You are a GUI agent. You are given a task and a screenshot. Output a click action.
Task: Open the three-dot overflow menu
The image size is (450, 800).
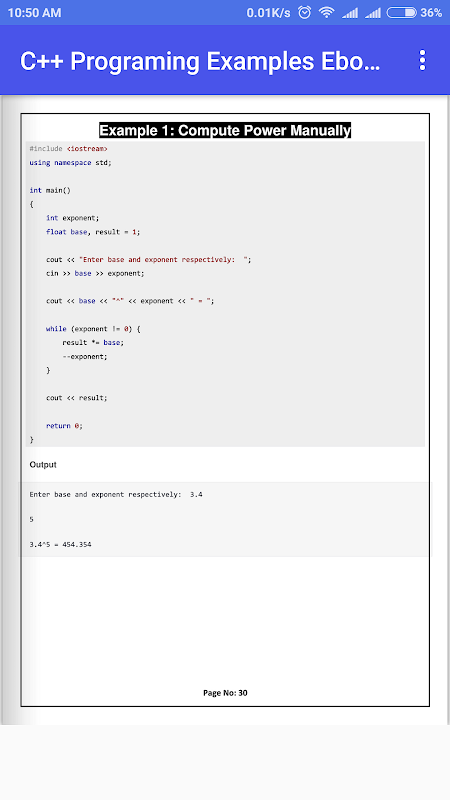coord(422,60)
